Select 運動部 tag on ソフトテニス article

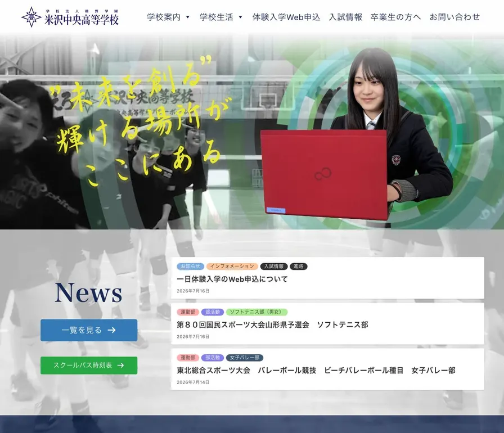click(188, 312)
